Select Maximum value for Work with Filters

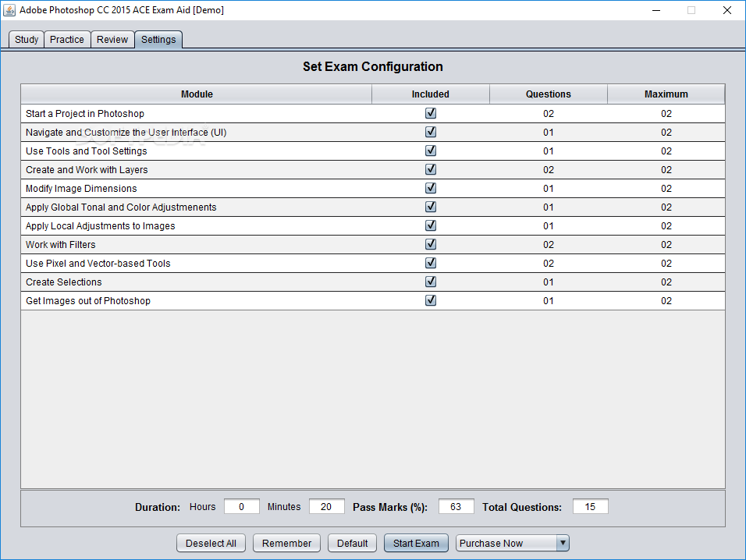pyautogui.click(x=666, y=244)
